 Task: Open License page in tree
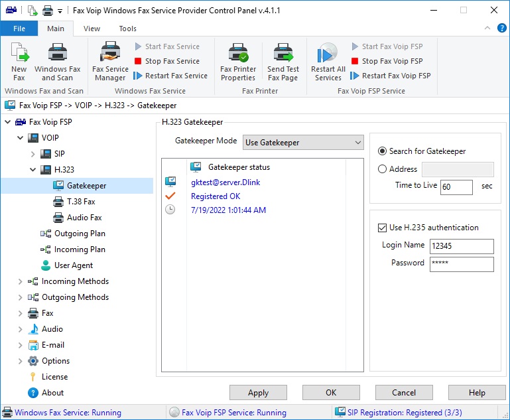coord(54,377)
